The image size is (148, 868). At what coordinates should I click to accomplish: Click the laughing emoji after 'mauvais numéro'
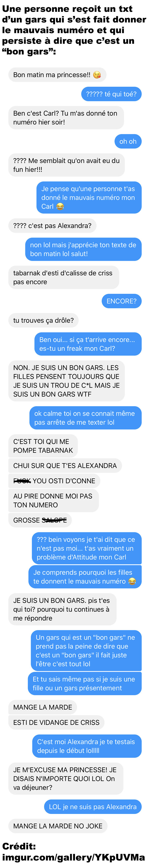point(132,581)
